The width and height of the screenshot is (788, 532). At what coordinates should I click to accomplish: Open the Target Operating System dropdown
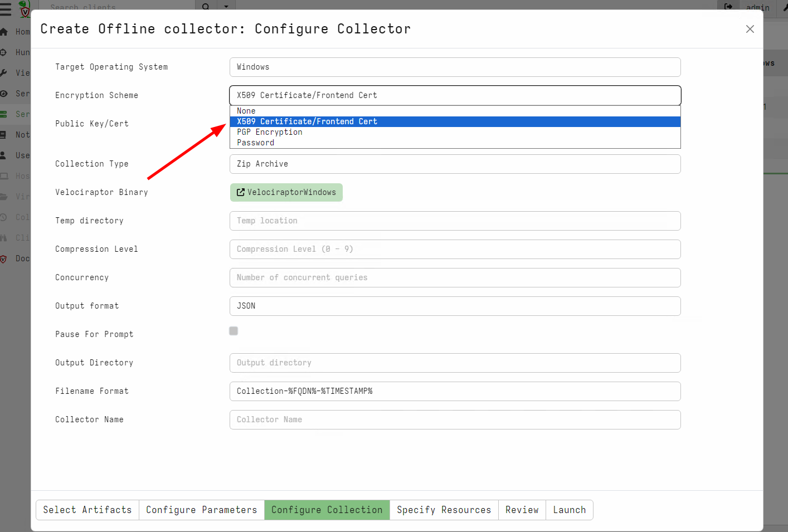[455, 67]
